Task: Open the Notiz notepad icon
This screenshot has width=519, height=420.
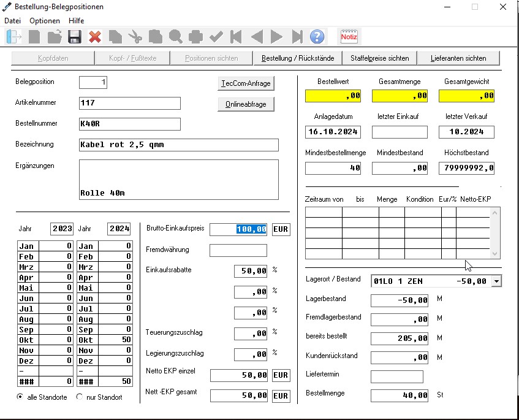Action: pos(349,36)
